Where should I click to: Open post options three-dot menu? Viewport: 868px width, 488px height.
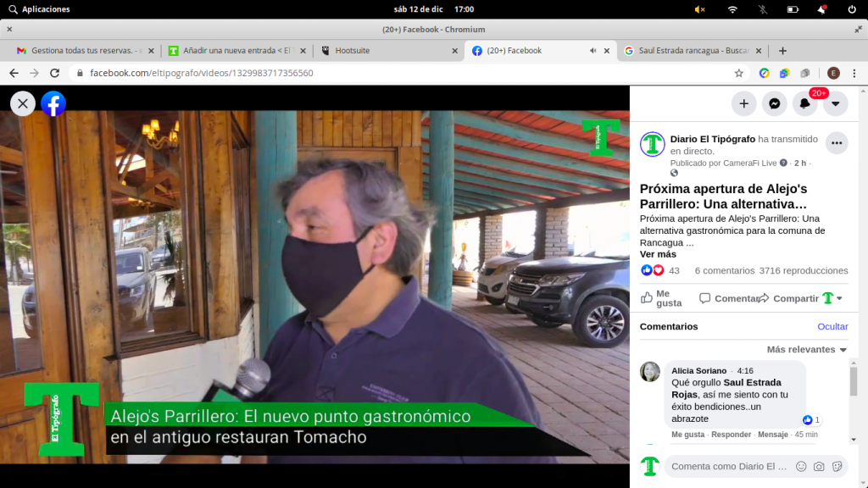837,143
